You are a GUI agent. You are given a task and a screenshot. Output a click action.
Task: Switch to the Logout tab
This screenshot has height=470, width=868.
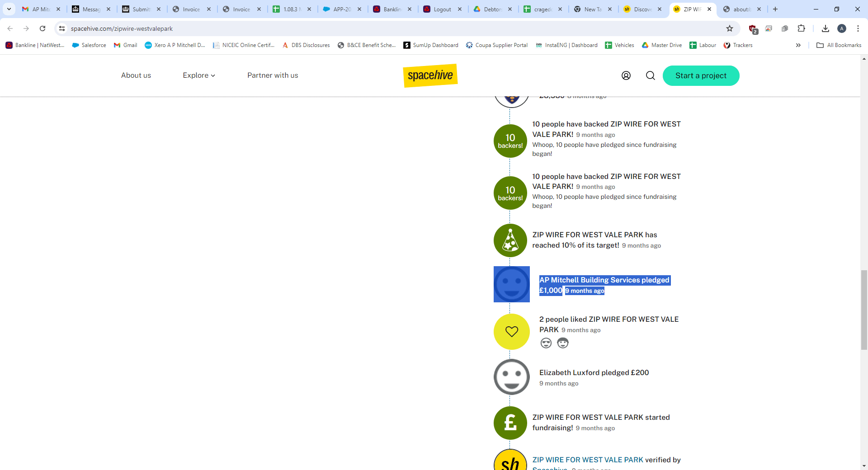coord(442,9)
